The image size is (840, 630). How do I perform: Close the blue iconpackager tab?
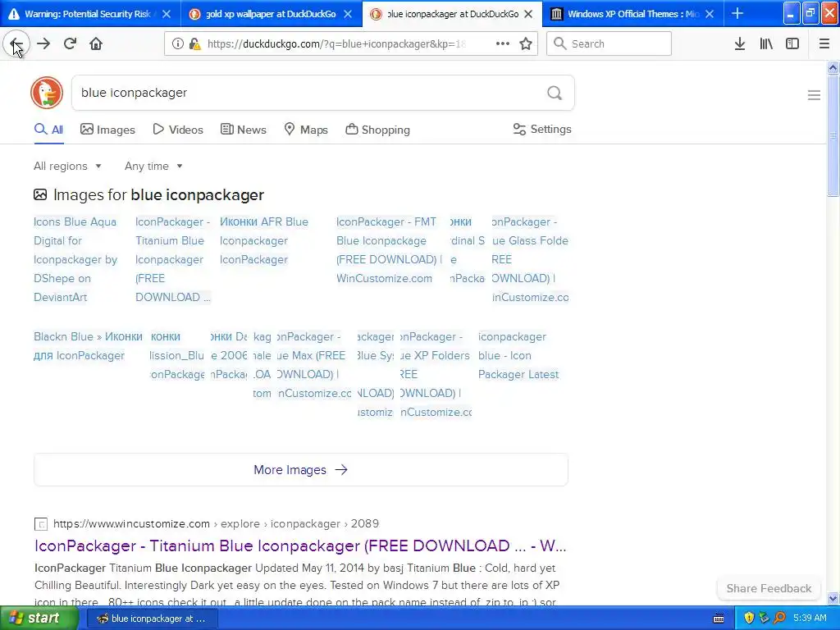point(528,14)
